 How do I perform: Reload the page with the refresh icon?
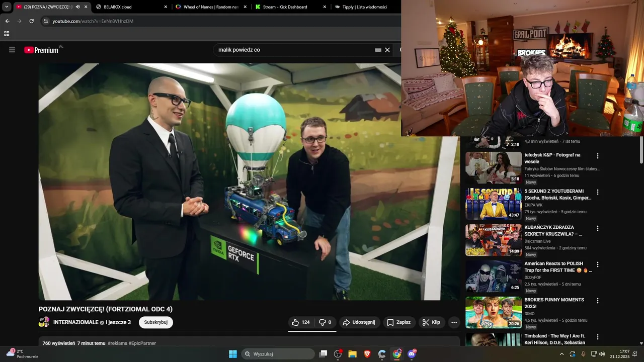tap(31, 21)
